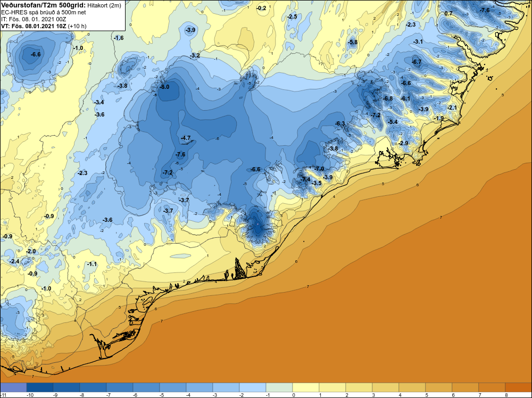Viewport: 532px width, 398px height.
Task: Click the 0.7 temperature value
Action: pos(448,14)
